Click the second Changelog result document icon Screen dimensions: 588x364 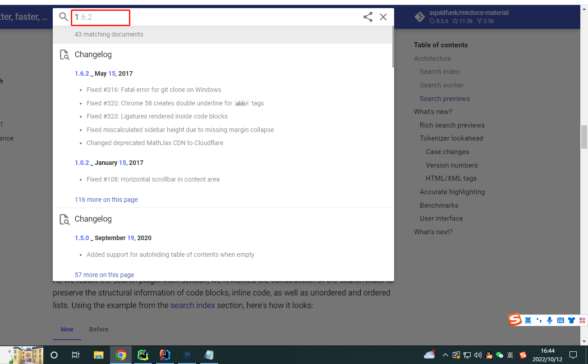coord(64,219)
